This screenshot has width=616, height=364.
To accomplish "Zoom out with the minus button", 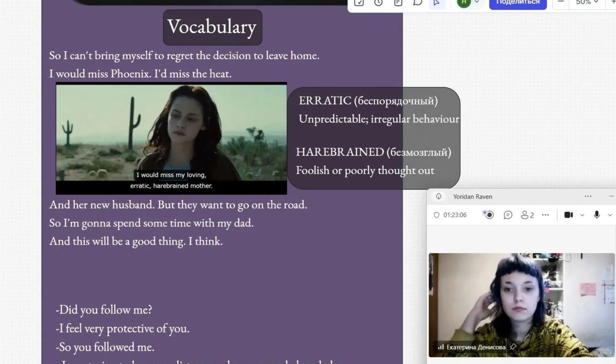I will pos(561,2).
